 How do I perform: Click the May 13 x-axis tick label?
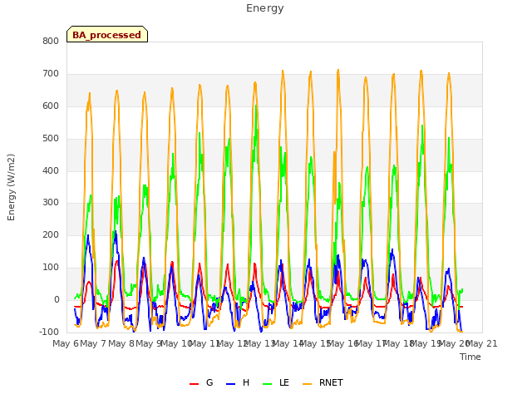pos(259,343)
